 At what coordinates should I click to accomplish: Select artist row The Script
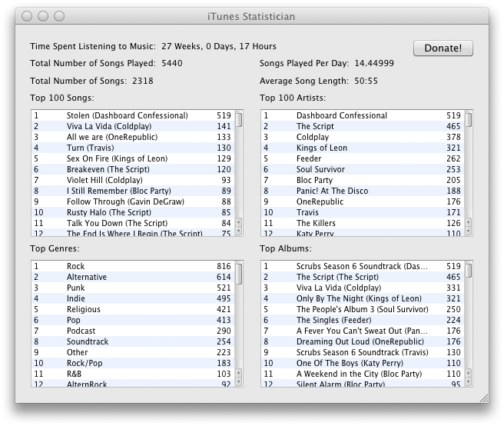363,126
